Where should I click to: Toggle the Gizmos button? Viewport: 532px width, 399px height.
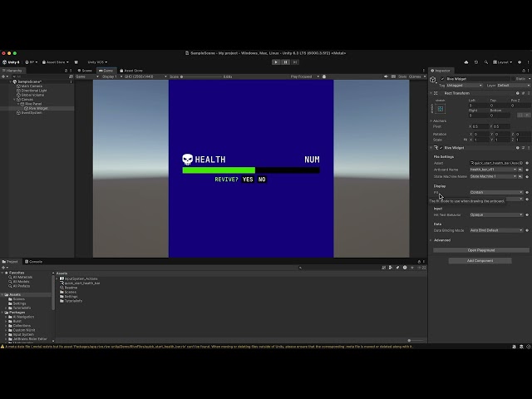pos(415,76)
